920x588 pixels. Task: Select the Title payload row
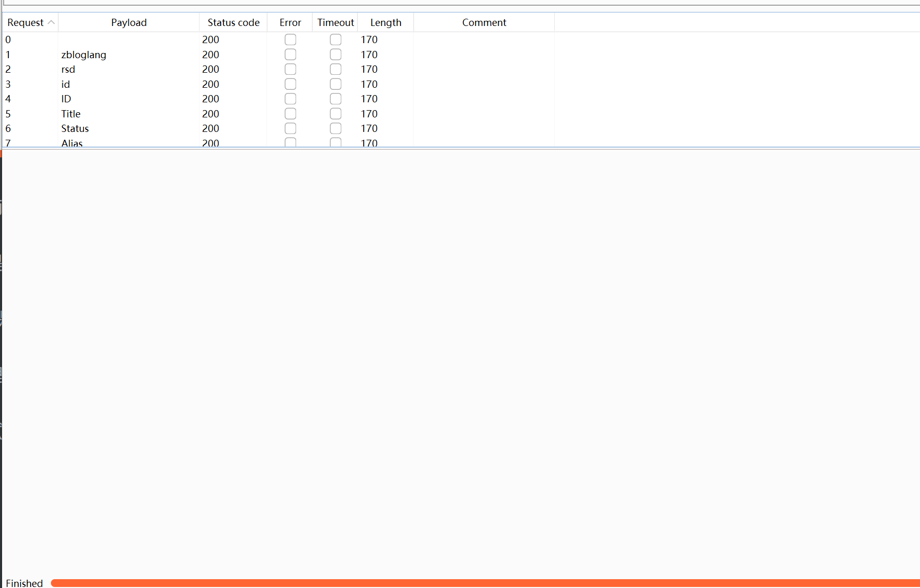pyautogui.click(x=71, y=114)
